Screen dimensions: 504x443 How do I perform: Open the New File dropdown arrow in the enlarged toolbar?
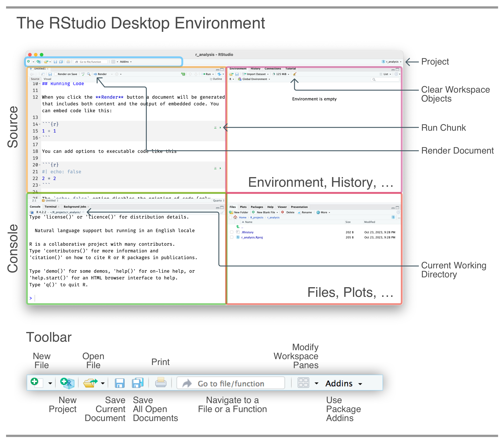click(50, 383)
